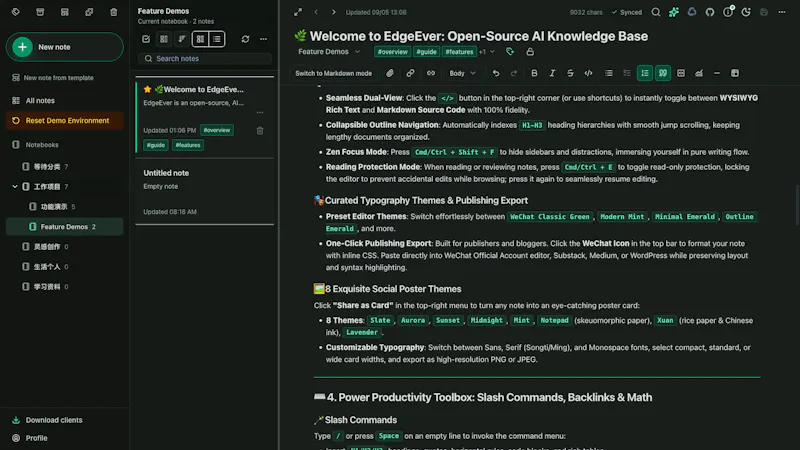Delete the Welcome to EdgeEver note via trash icon
Image resolution: width=800 pixels, height=450 pixels.
[x=260, y=131]
